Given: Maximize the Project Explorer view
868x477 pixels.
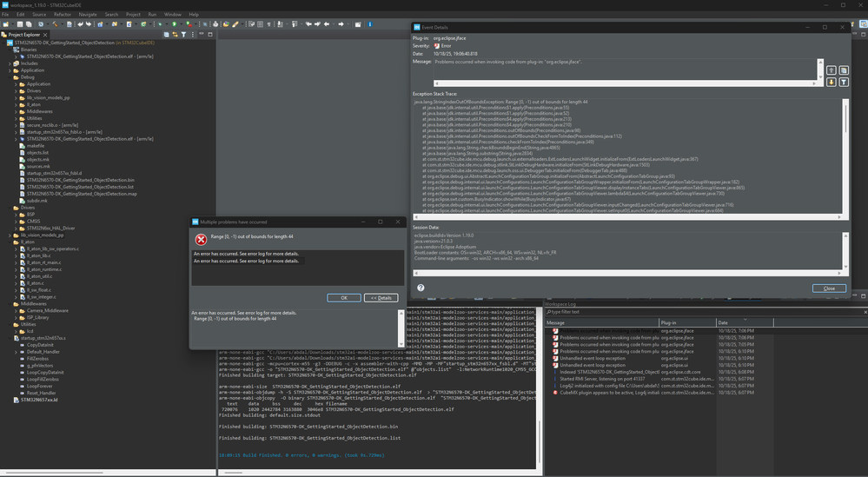Looking at the screenshot, I should 210,34.
